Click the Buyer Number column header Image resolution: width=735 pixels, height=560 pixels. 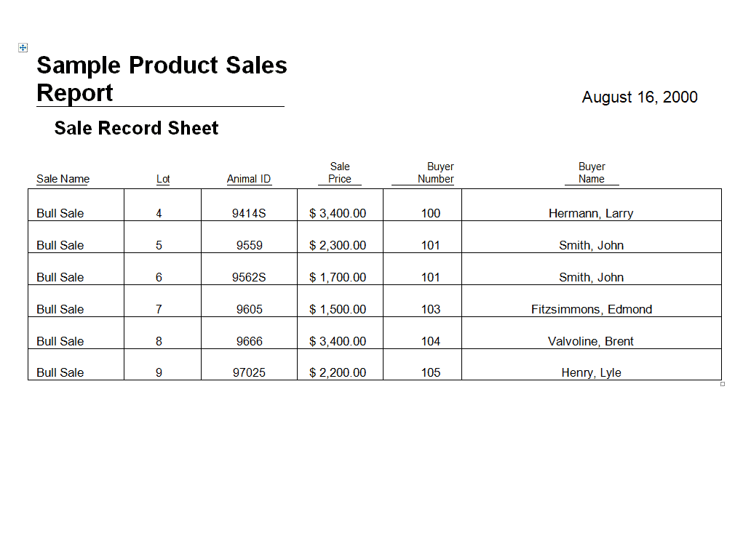coord(435,173)
